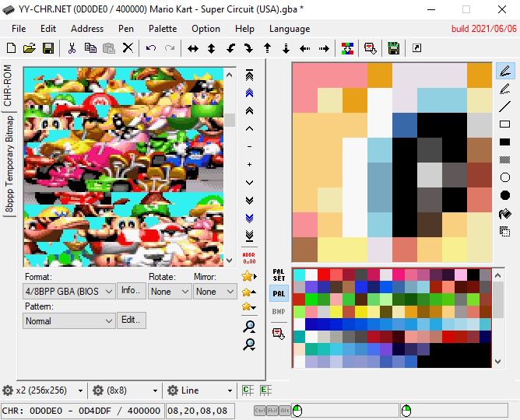The image size is (520, 420).
Task: Open the Palette menu
Action: tap(163, 29)
